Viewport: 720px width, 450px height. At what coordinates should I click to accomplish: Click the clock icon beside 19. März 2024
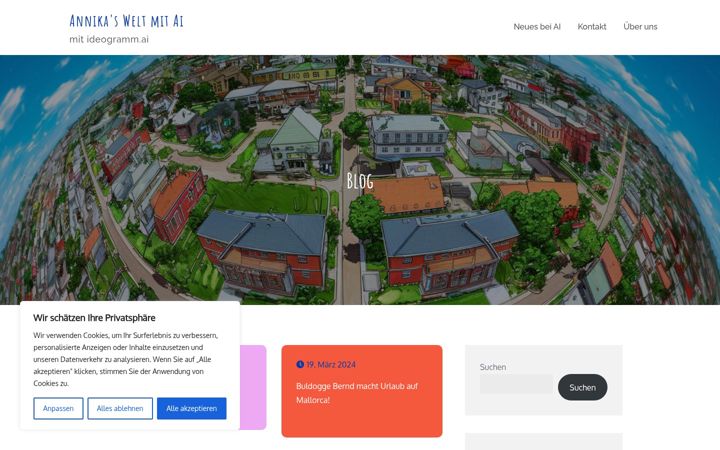click(x=300, y=364)
